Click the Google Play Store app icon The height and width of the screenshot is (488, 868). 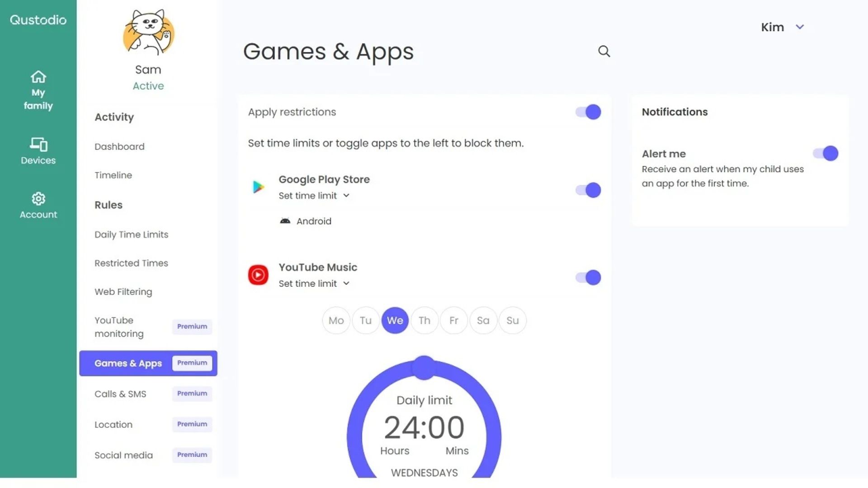[x=258, y=187]
